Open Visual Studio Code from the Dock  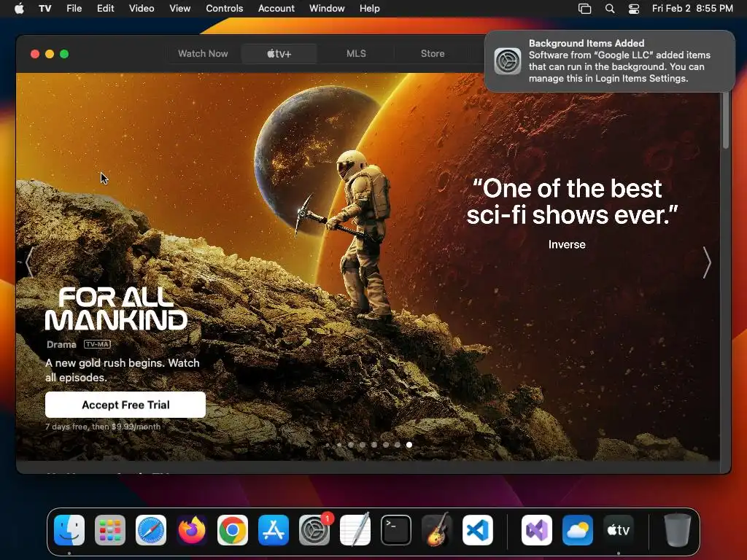click(x=478, y=530)
